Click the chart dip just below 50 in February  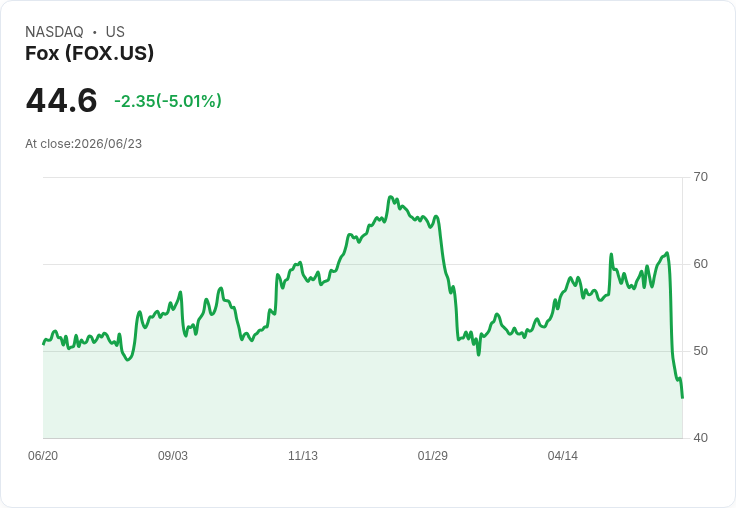click(479, 354)
